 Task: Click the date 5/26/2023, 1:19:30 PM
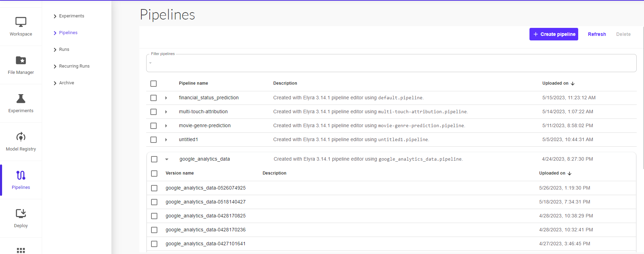[565, 188]
